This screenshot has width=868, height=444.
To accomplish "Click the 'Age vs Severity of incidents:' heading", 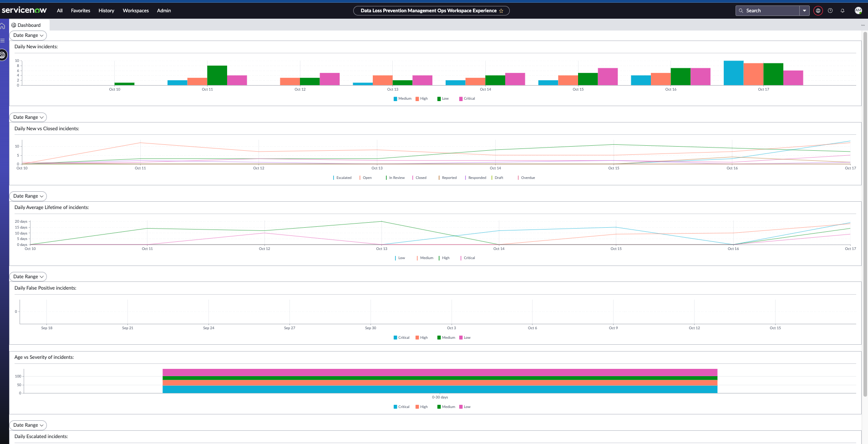I will click(44, 357).
